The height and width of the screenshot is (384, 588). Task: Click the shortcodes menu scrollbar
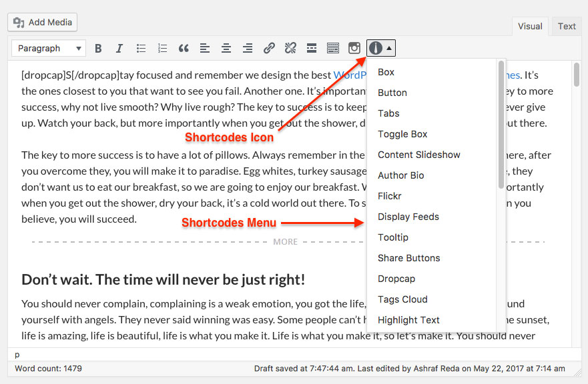click(501, 125)
